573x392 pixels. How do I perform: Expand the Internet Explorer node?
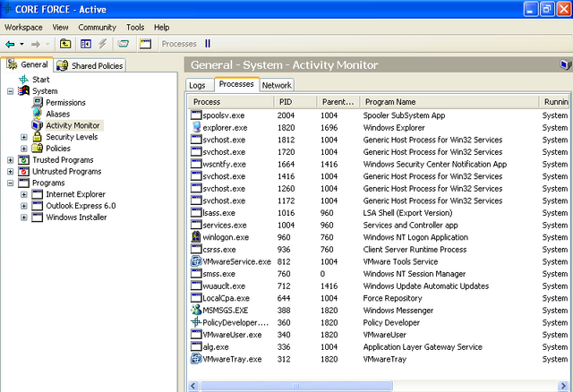(x=24, y=194)
